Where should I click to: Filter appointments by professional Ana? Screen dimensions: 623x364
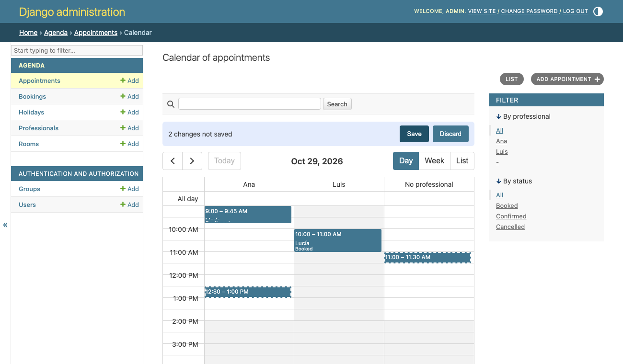(501, 141)
